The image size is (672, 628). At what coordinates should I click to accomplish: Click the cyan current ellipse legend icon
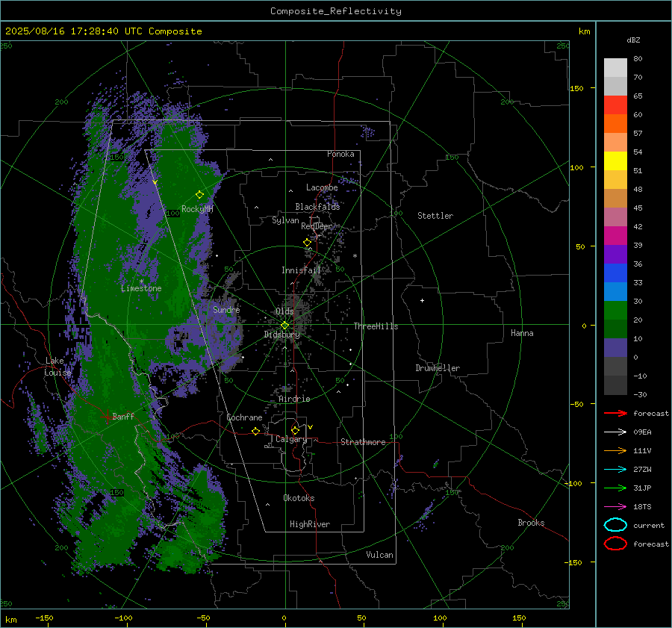615,525
